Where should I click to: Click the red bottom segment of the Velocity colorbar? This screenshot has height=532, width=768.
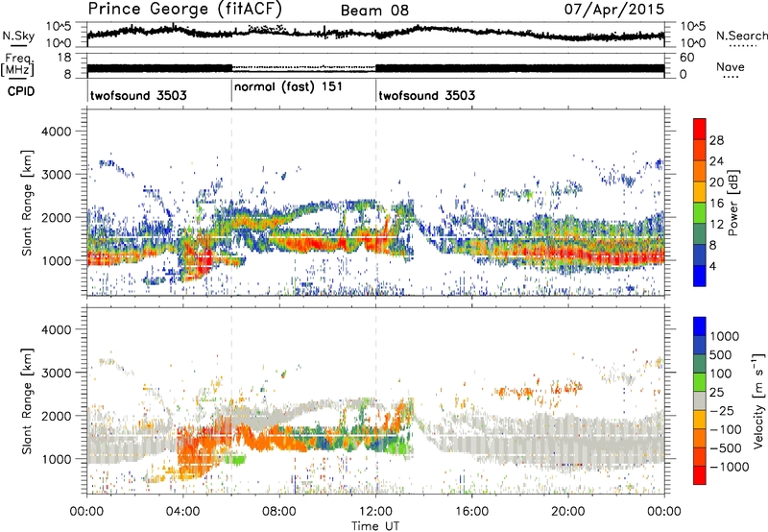tap(700, 475)
